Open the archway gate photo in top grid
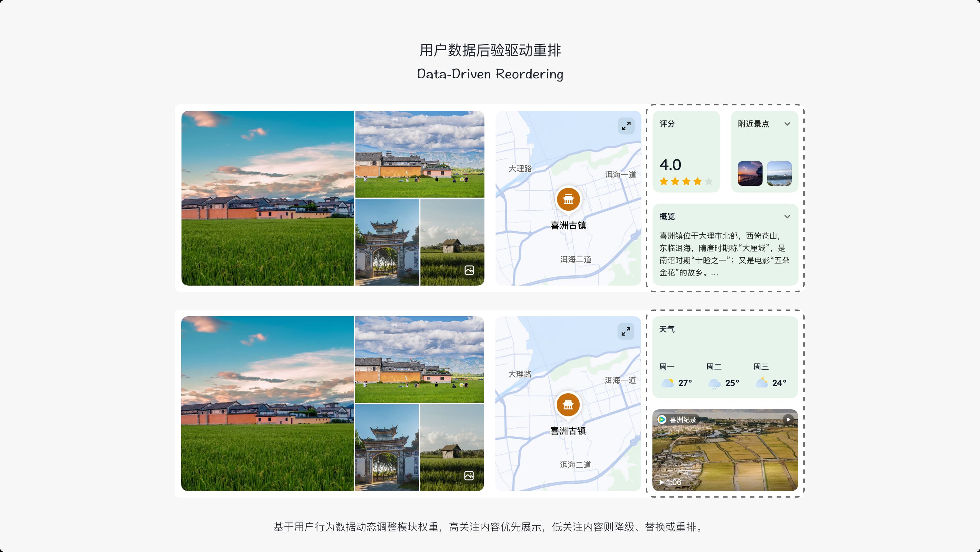980x552 pixels. (387, 242)
